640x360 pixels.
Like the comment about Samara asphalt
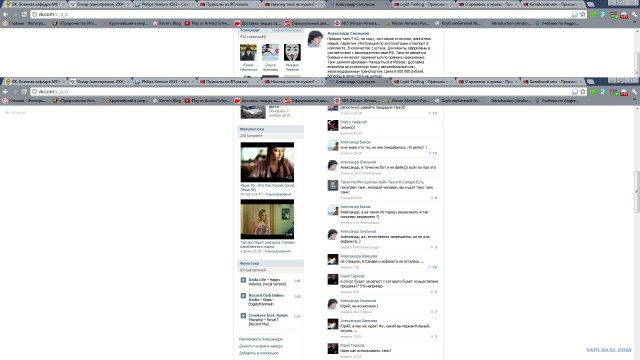click(433, 267)
